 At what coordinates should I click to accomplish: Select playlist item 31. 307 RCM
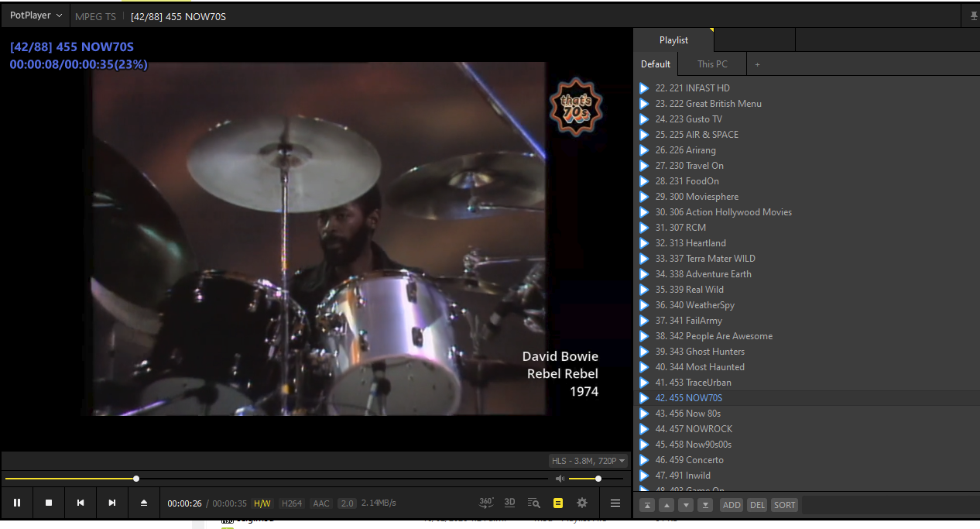click(x=807, y=228)
